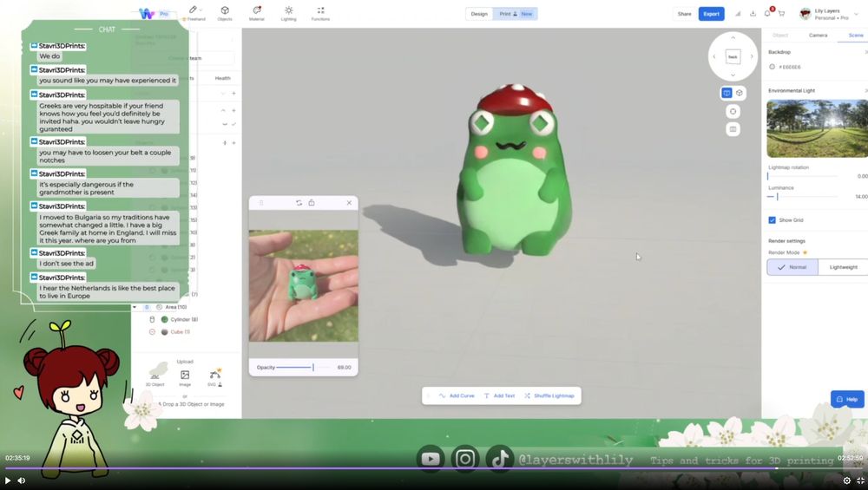Upload an SVG
Viewport: 868px width, 490px height.
click(214, 377)
